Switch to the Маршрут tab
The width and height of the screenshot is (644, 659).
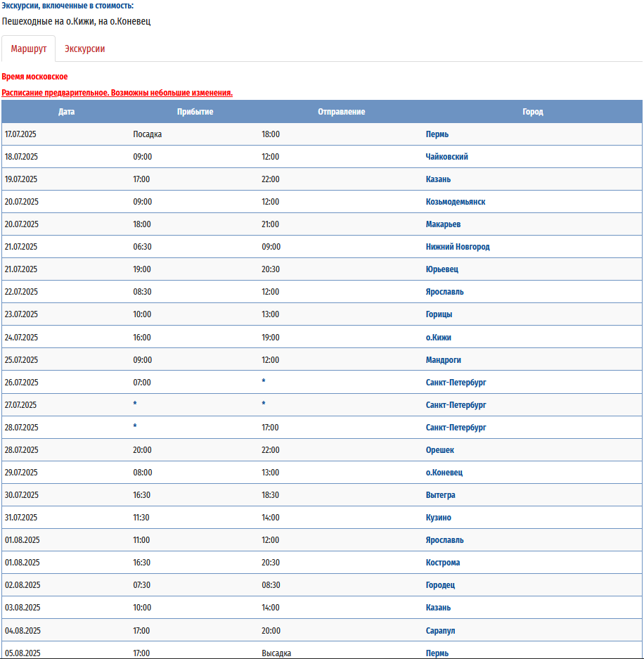(x=29, y=49)
